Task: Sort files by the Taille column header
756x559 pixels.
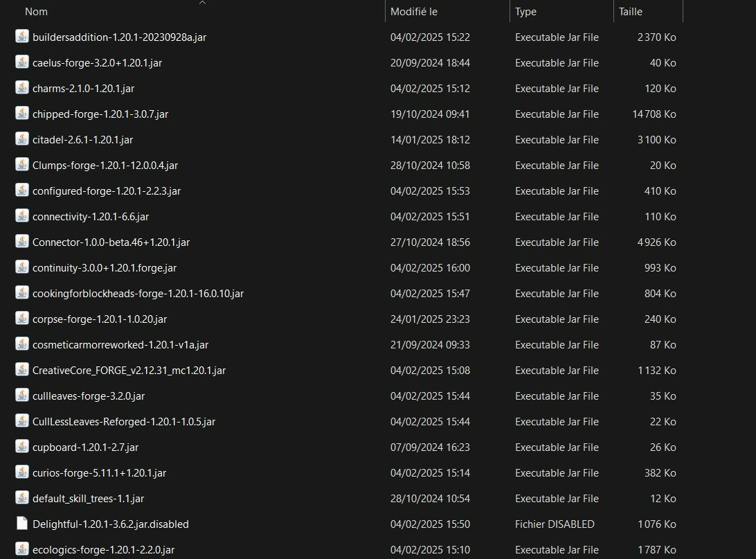Action: (x=630, y=12)
